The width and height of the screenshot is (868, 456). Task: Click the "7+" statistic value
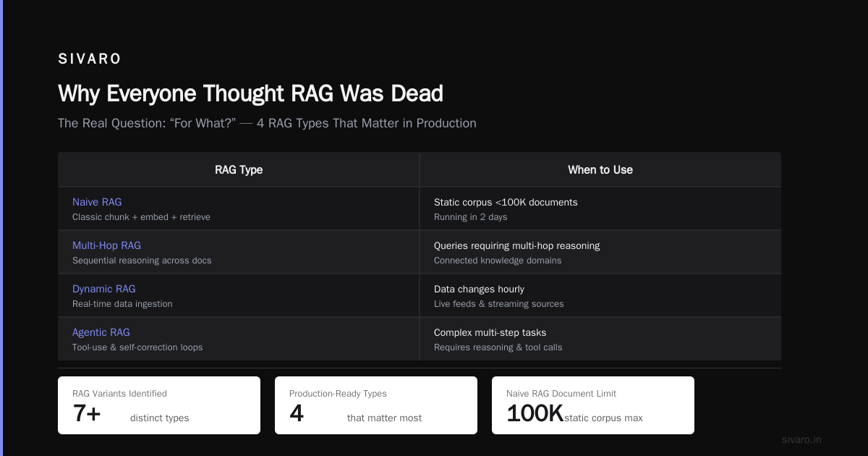[x=87, y=413]
